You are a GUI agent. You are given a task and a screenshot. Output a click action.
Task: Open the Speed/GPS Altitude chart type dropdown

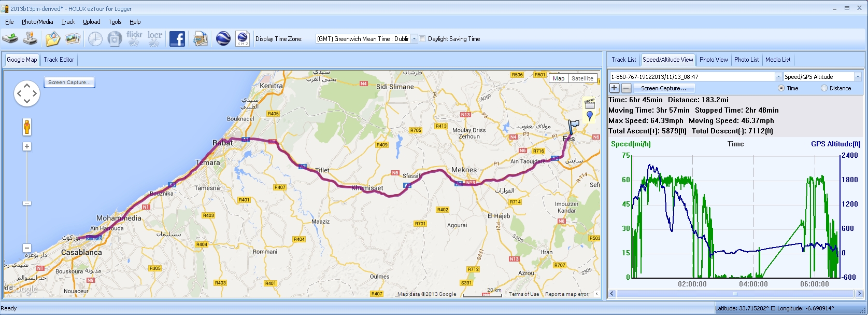point(857,77)
